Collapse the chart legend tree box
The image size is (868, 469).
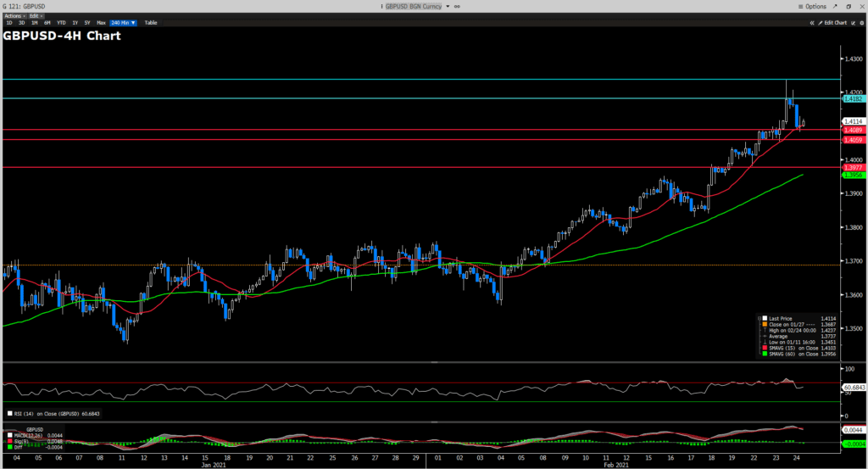(x=759, y=318)
